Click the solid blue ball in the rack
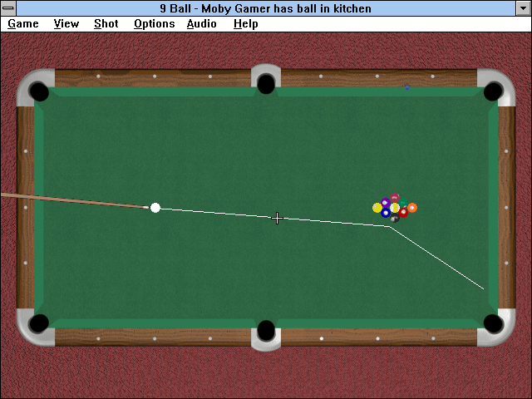This screenshot has height=399, width=532. tap(386, 213)
